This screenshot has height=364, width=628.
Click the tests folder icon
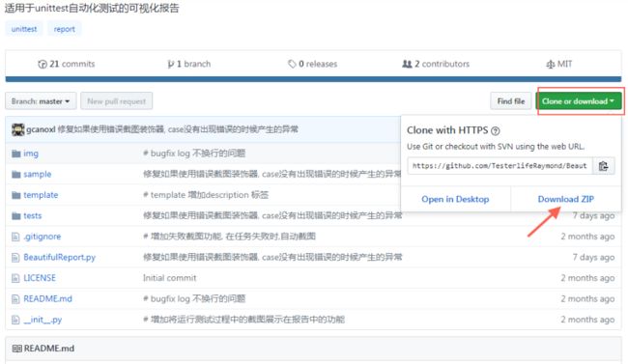[16, 216]
